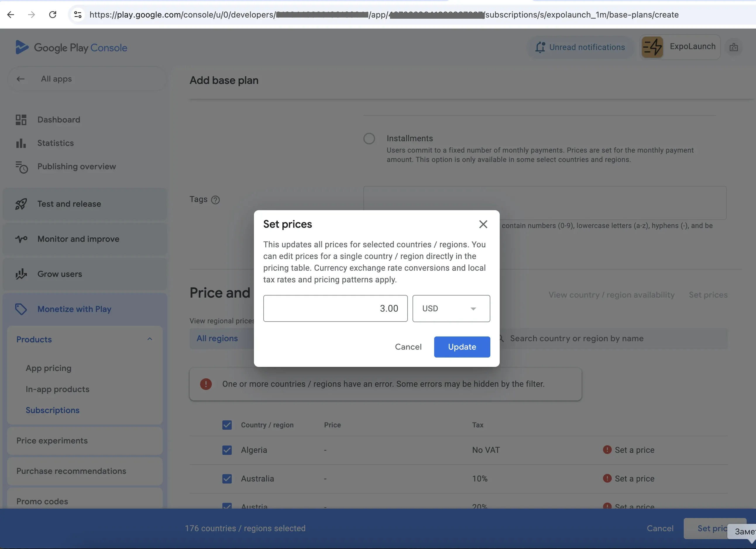
Task: Click Set a price in Algeria row
Action: (x=634, y=450)
